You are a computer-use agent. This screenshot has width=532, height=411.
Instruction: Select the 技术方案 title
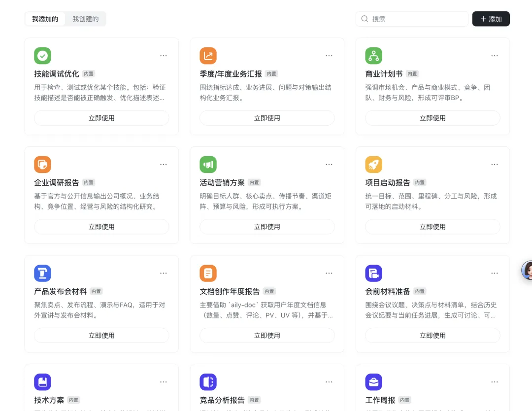coord(49,400)
